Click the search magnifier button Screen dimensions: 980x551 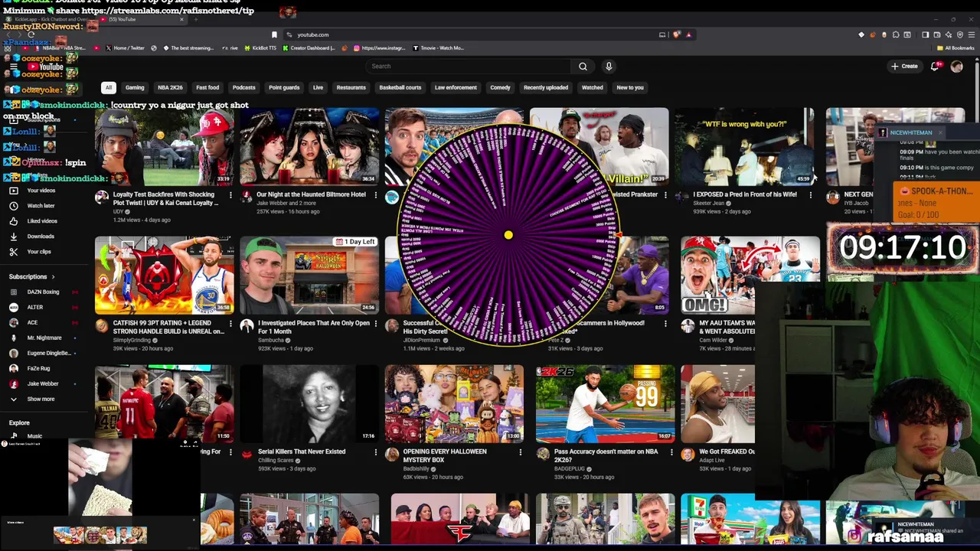coord(583,67)
